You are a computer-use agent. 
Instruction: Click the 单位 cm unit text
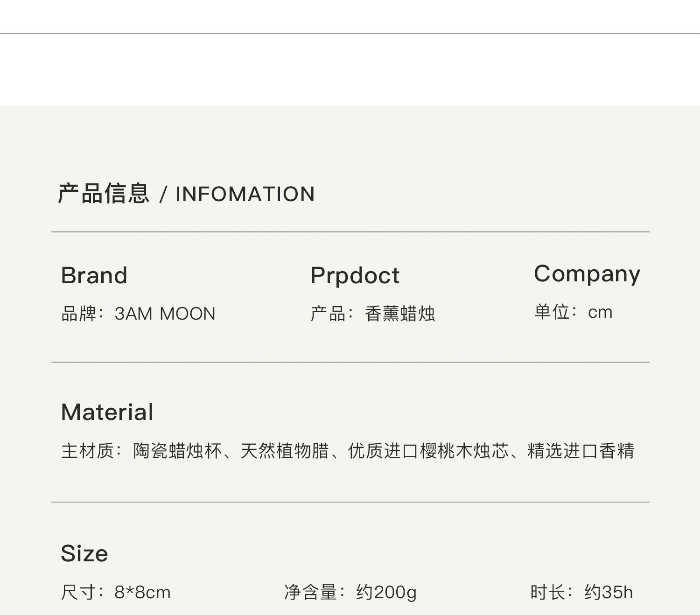(573, 312)
